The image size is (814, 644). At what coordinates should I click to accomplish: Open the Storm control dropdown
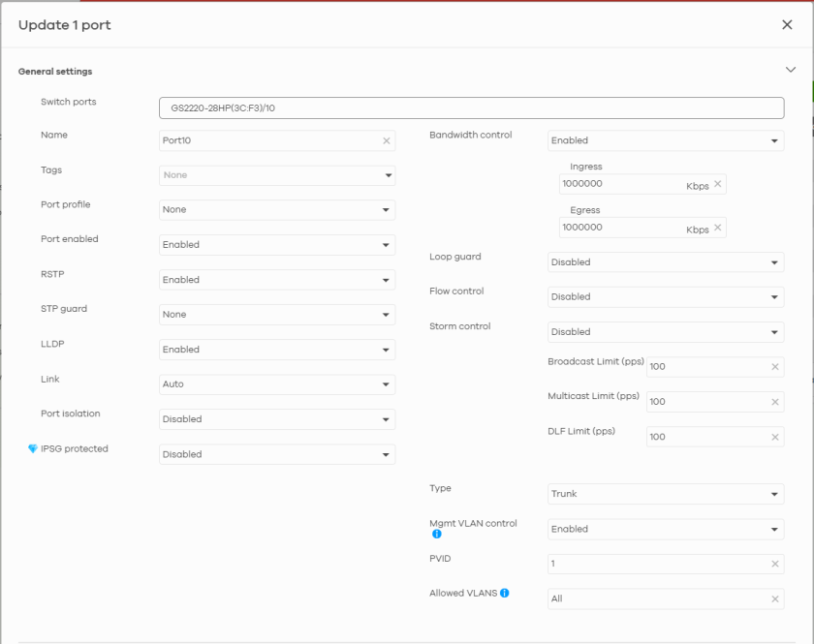click(666, 332)
